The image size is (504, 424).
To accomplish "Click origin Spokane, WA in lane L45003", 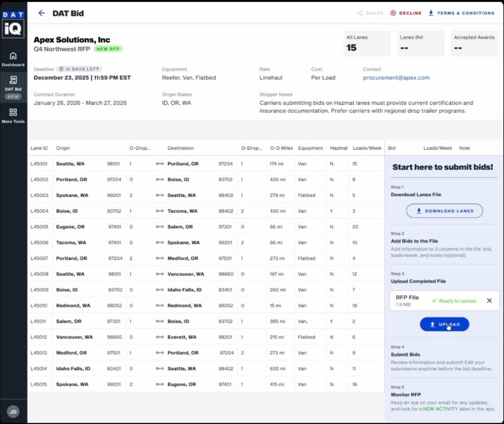I will point(72,195).
